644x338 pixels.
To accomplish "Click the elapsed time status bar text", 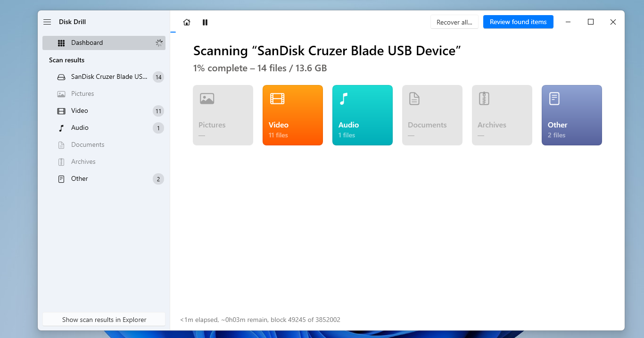I will click(260, 320).
